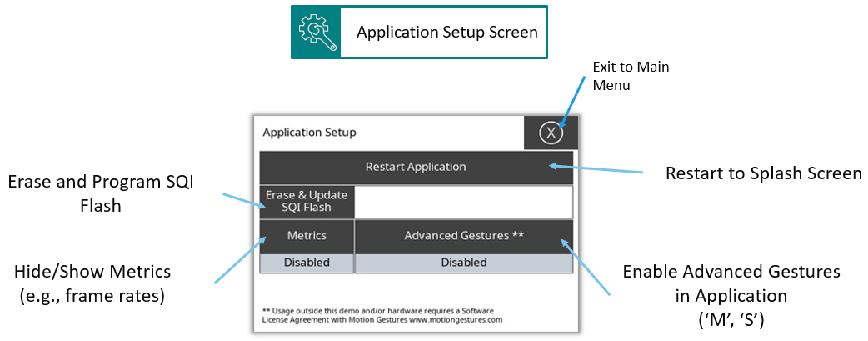This screenshot has width=868, height=341.
Task: Tap the Erase & Update SQI Flash button
Action: pyautogui.click(x=307, y=201)
